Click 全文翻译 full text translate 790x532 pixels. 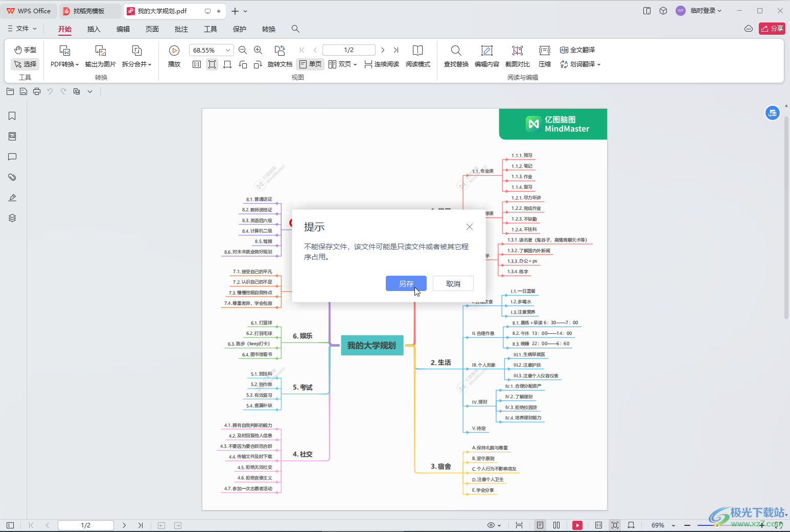(577, 50)
